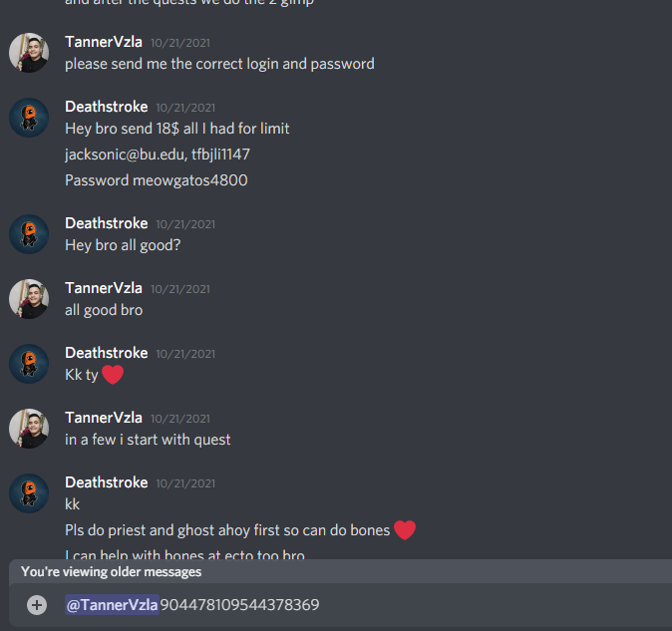Click the red heart emoji after "Kk ty"
Image resolution: width=672 pixels, height=631 pixels.
pyautogui.click(x=113, y=375)
